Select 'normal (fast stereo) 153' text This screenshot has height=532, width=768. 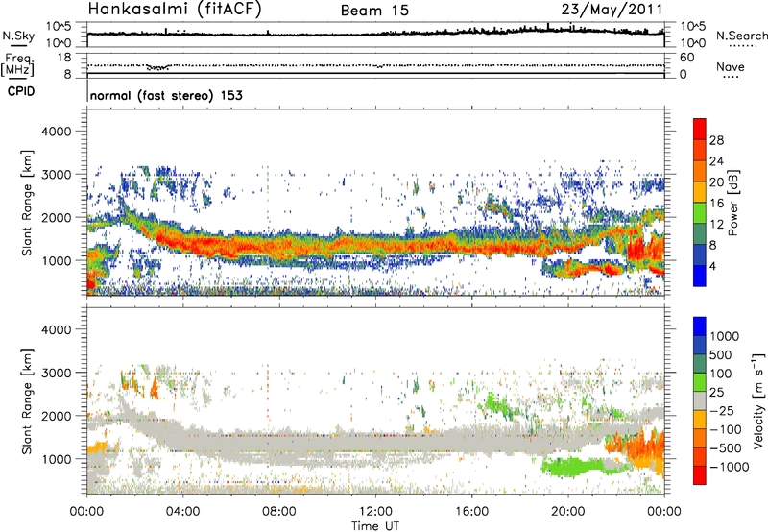pyautogui.click(x=166, y=95)
